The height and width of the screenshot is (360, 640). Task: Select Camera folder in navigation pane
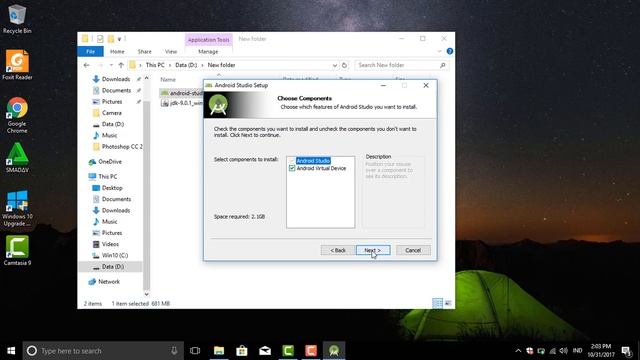tap(111, 113)
